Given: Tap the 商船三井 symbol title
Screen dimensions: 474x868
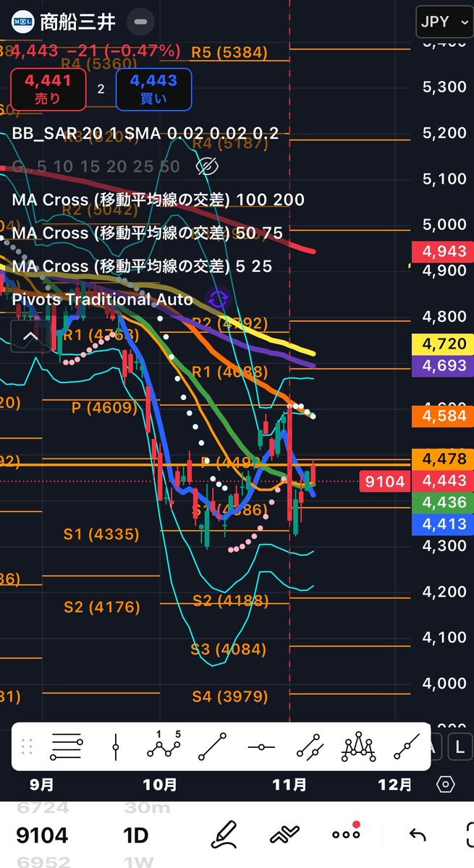Looking at the screenshot, I should click(77, 22).
